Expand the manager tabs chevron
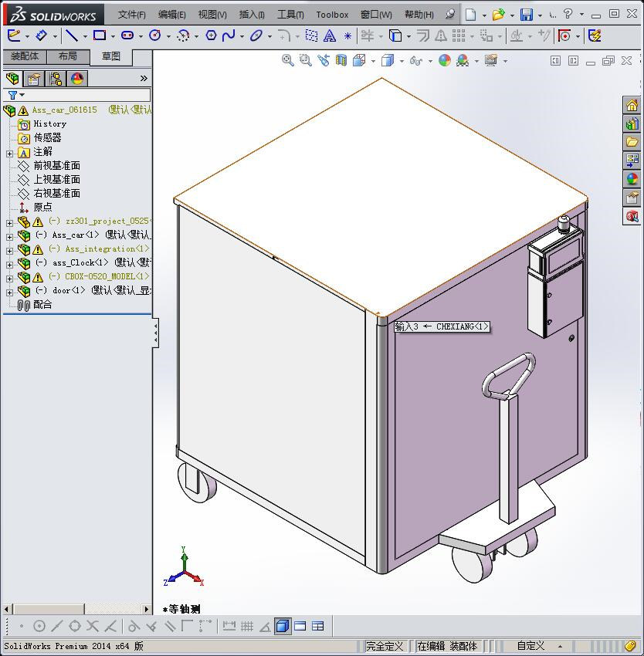This screenshot has height=656, width=644. pyautogui.click(x=144, y=78)
